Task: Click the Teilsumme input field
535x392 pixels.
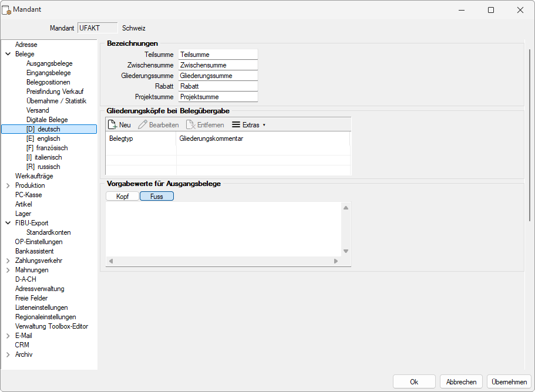Action: point(218,55)
